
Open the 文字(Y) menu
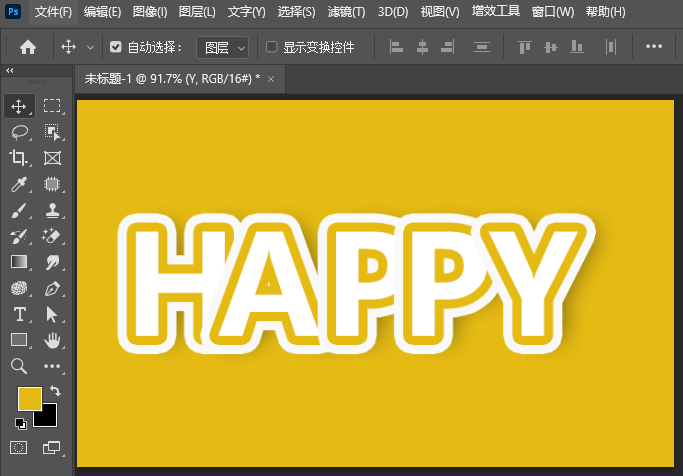[247, 12]
